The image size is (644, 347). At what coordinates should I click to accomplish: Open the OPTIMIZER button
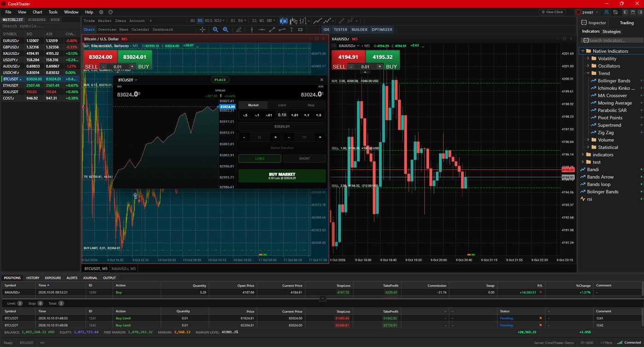point(382,29)
